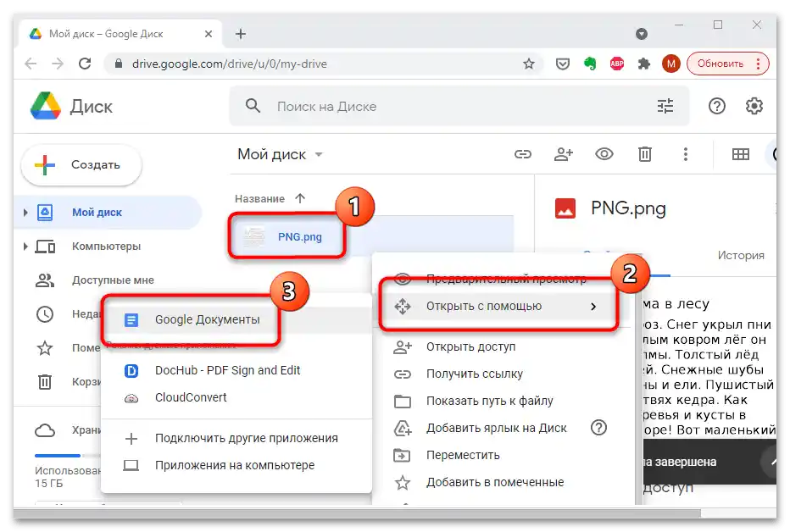Viewport: 790px width, 532px height.
Task: Click the Get link toolbar icon
Action: [x=522, y=154]
